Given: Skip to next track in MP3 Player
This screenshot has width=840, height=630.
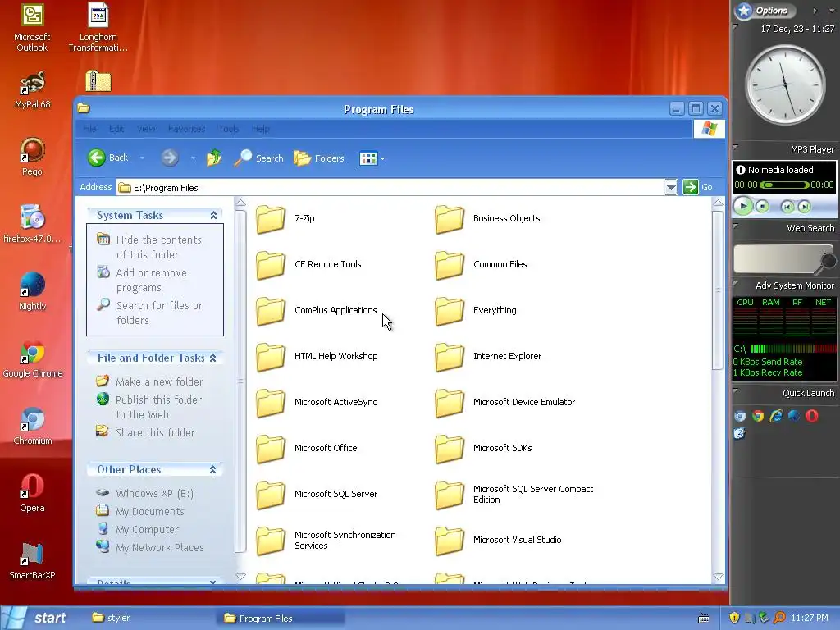Looking at the screenshot, I should [804, 207].
